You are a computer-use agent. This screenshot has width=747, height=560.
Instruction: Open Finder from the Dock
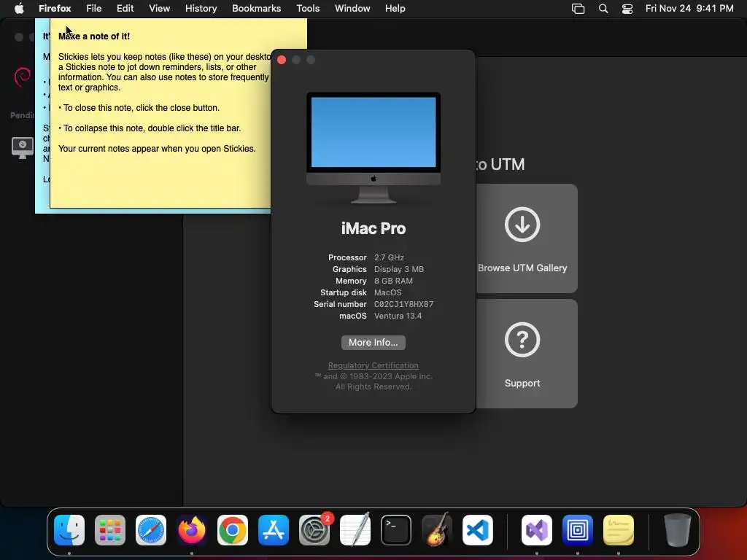click(x=69, y=530)
